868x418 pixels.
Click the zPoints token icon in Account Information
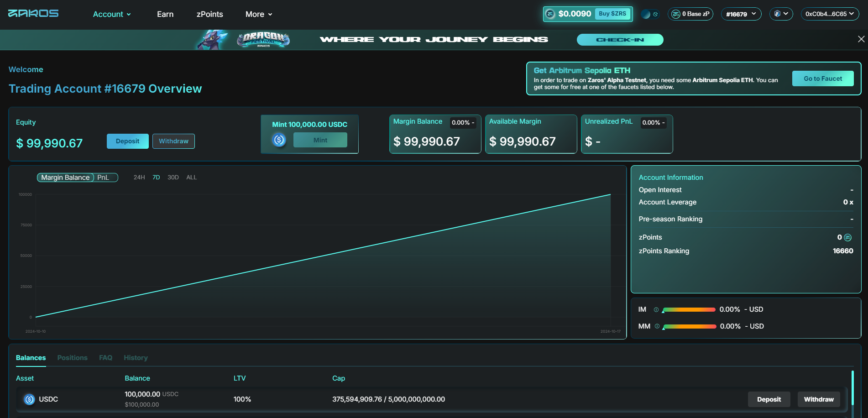[847, 238]
